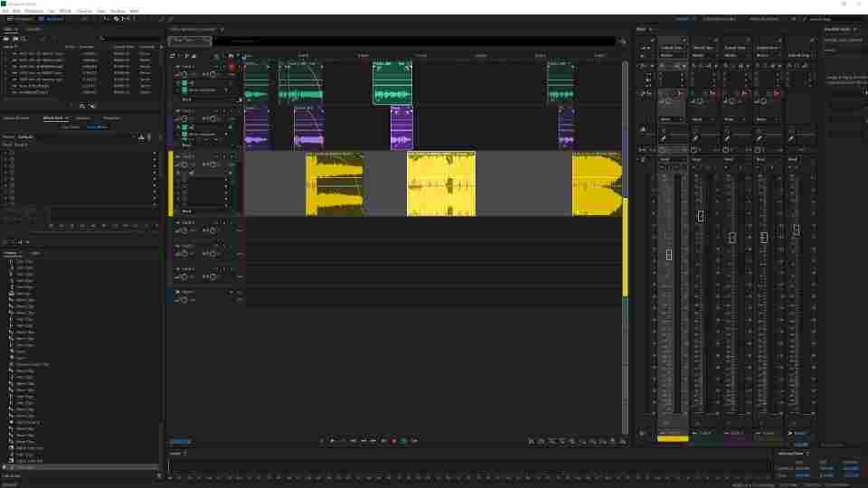Image resolution: width=868 pixels, height=488 pixels.
Task: Click the red Record button in transport
Action: click(x=393, y=441)
